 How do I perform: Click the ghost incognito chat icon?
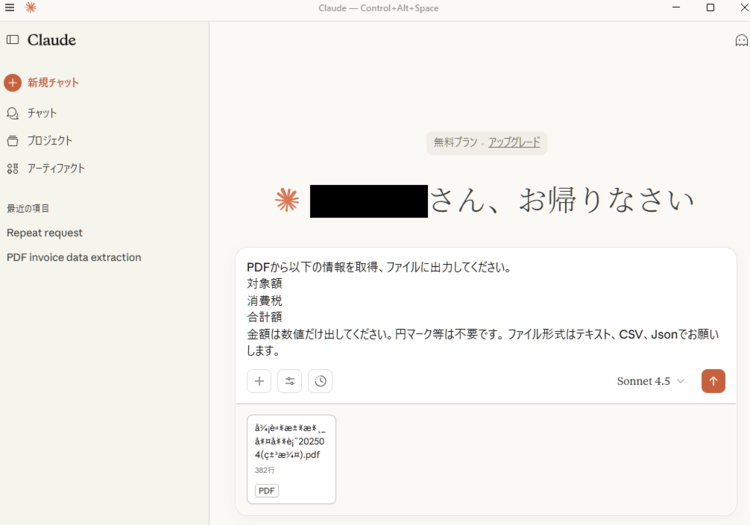tap(741, 40)
